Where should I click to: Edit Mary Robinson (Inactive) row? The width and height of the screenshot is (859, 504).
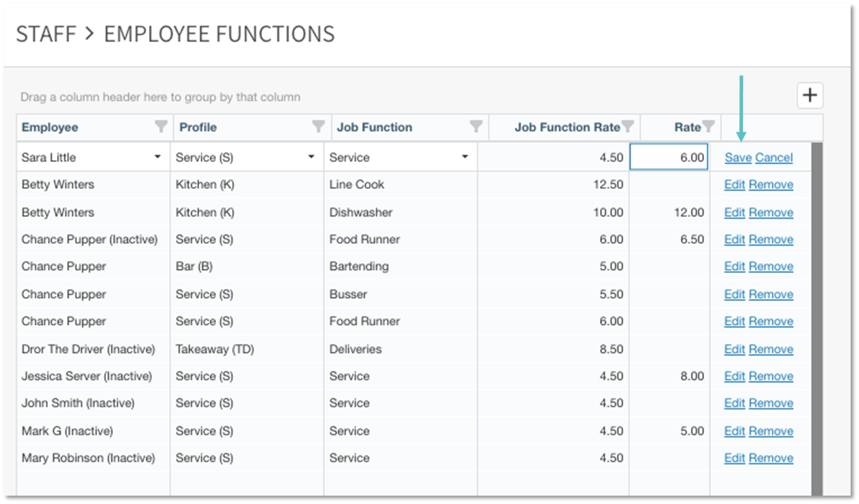click(x=734, y=459)
